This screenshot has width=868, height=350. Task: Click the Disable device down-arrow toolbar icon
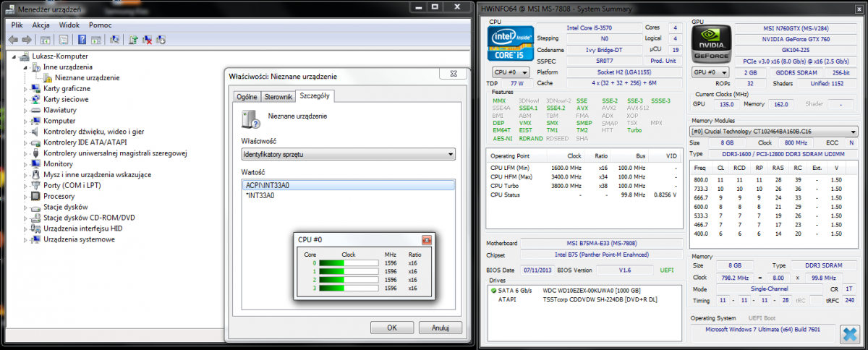pos(161,40)
